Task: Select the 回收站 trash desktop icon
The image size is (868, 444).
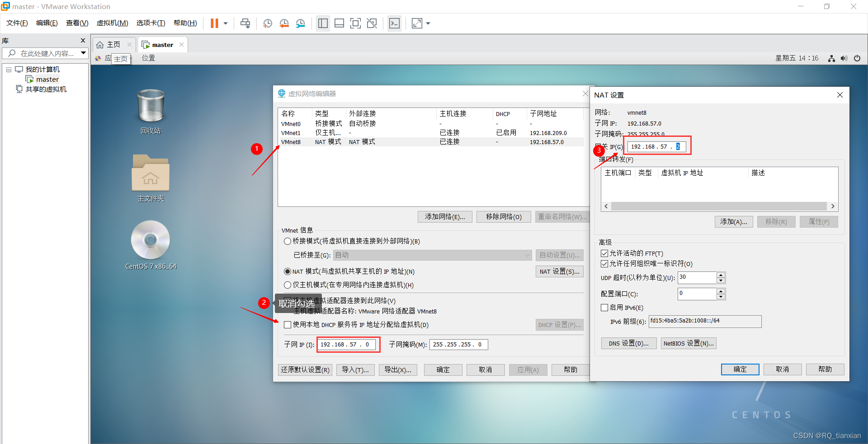Action: [151, 112]
